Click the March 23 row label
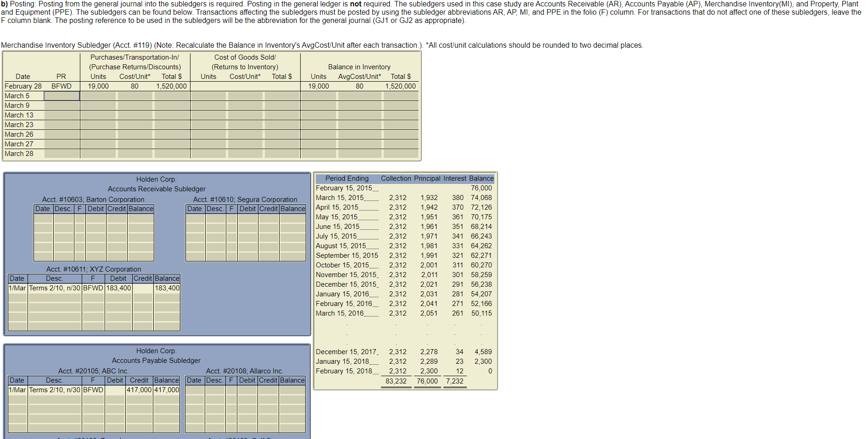The image size is (868, 439). [19, 125]
